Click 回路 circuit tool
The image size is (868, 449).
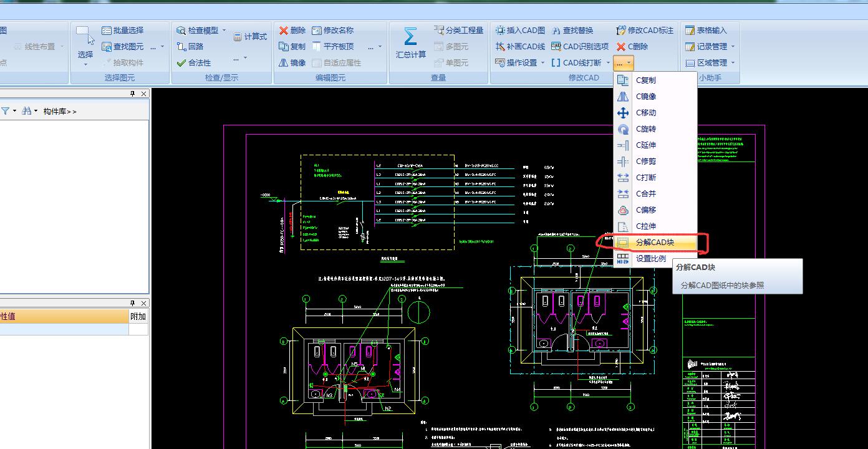190,46
